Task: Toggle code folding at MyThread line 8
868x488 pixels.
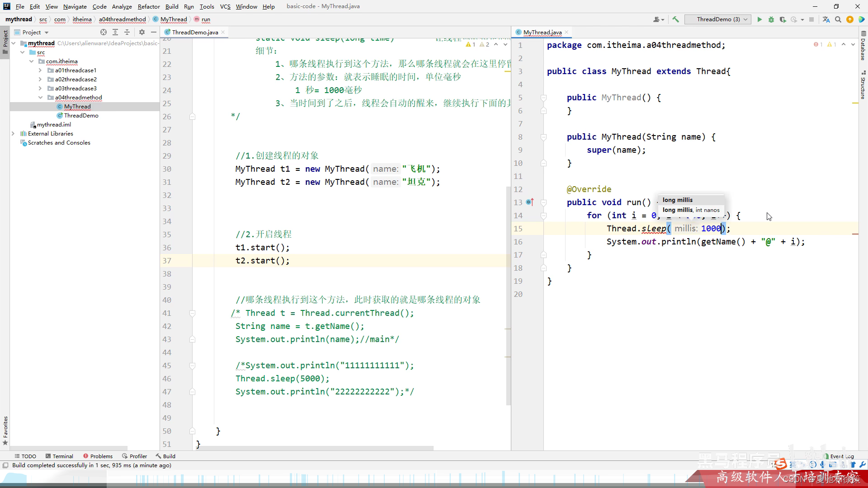Action: click(x=544, y=137)
